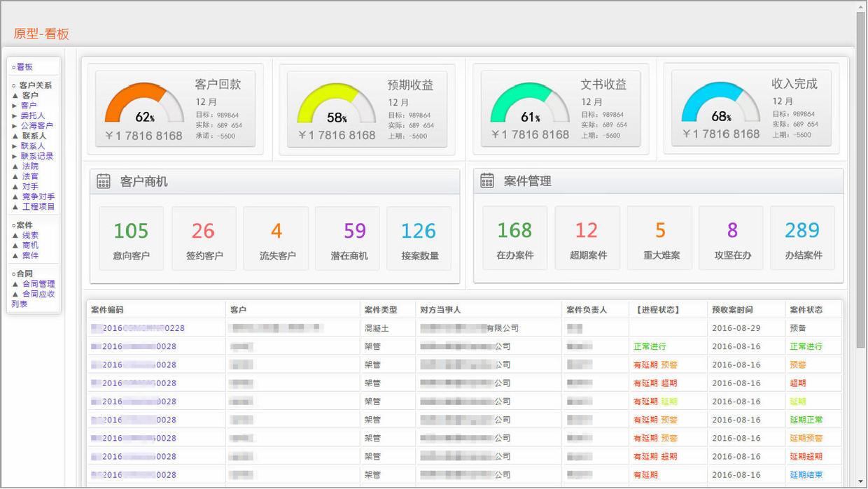
Task: Open 合同应收列表 in the sidebar
Action: tap(33, 299)
